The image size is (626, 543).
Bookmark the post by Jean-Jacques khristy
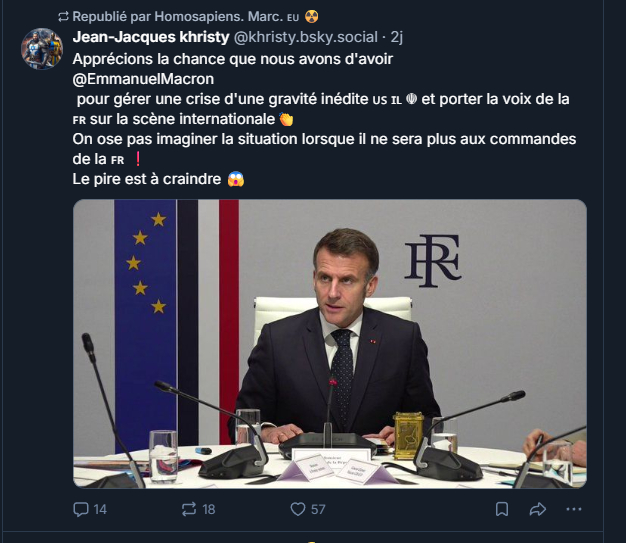tap(502, 509)
